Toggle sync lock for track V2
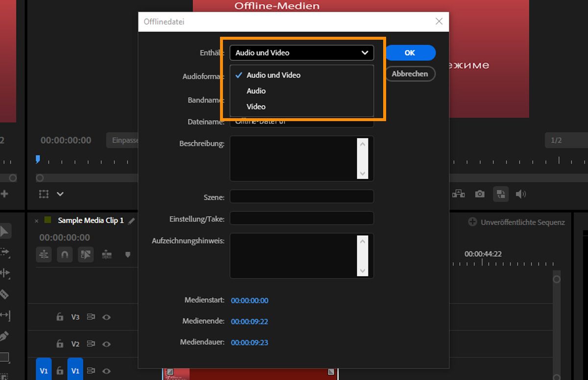This screenshot has height=380, width=588. coord(91,344)
